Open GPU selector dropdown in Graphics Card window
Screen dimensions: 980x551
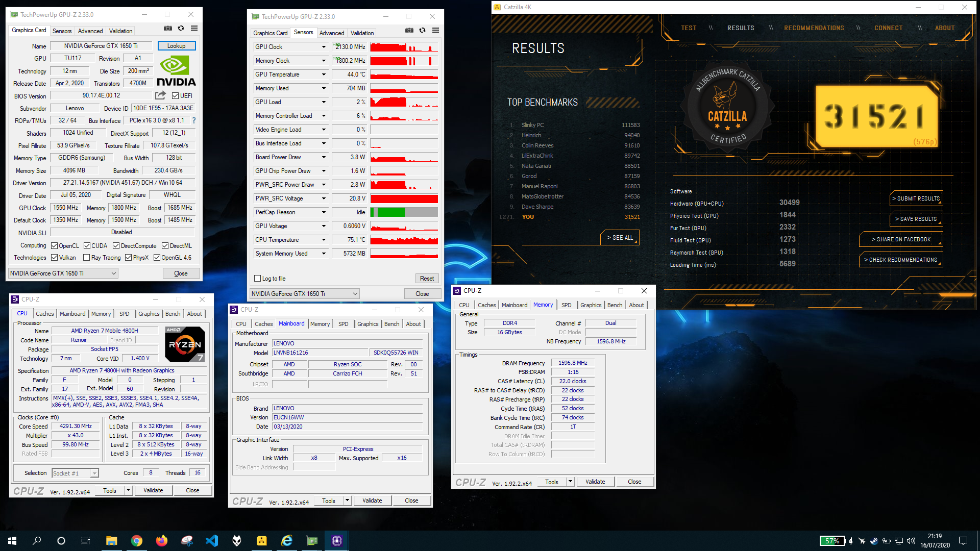(x=63, y=273)
